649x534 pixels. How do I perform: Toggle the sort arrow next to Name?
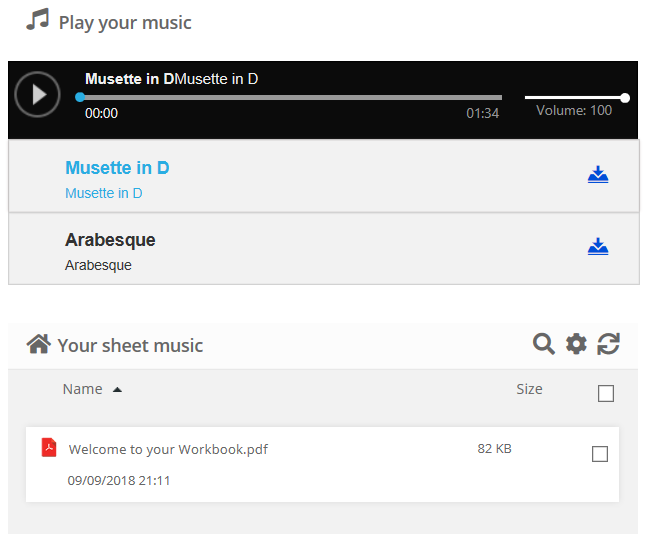[x=117, y=390]
